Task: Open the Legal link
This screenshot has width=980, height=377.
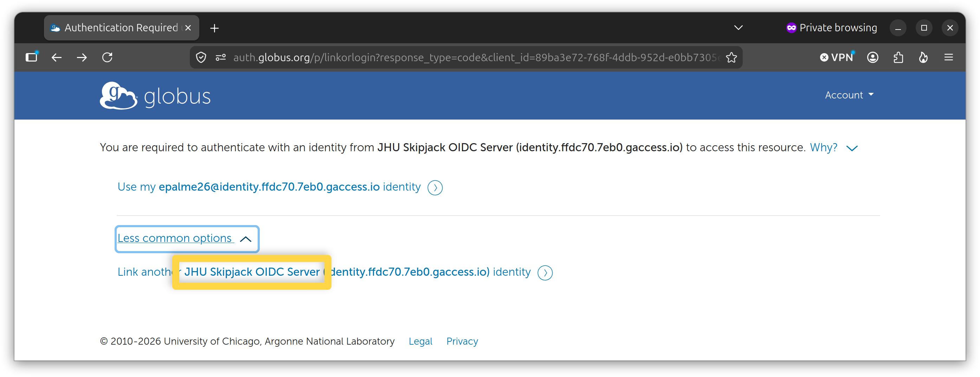Action: (x=420, y=341)
